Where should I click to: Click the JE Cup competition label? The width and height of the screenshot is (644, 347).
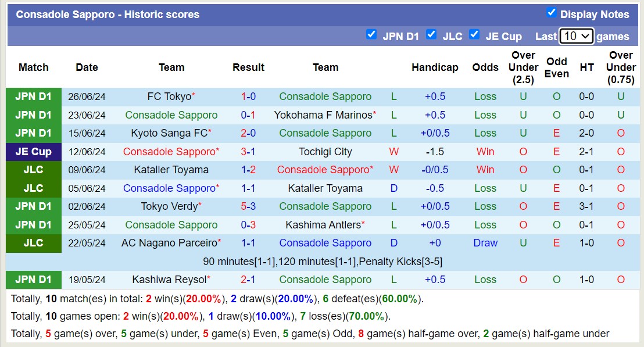point(33,152)
